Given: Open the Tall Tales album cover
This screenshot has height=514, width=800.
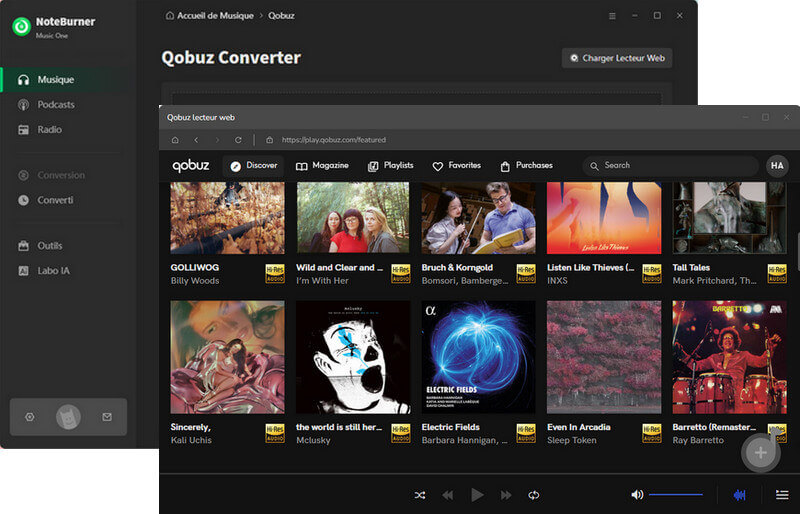Looking at the screenshot, I should [730, 218].
